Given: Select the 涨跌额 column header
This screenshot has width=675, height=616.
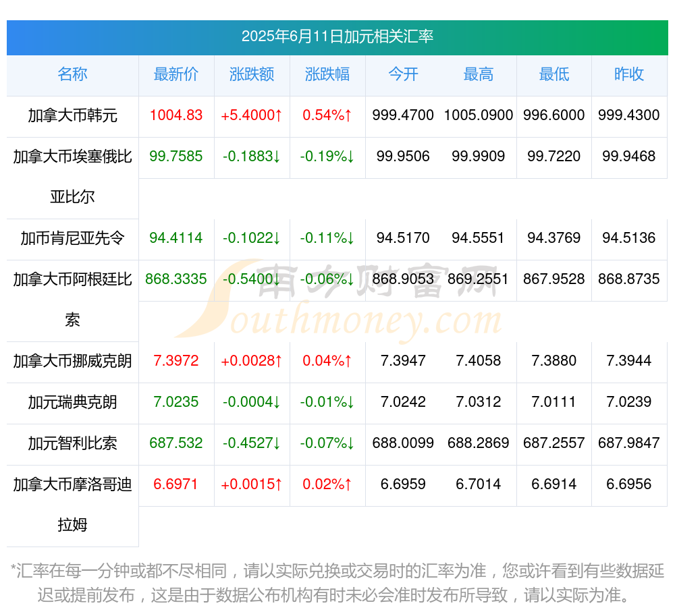Looking at the screenshot, I should tap(252, 74).
